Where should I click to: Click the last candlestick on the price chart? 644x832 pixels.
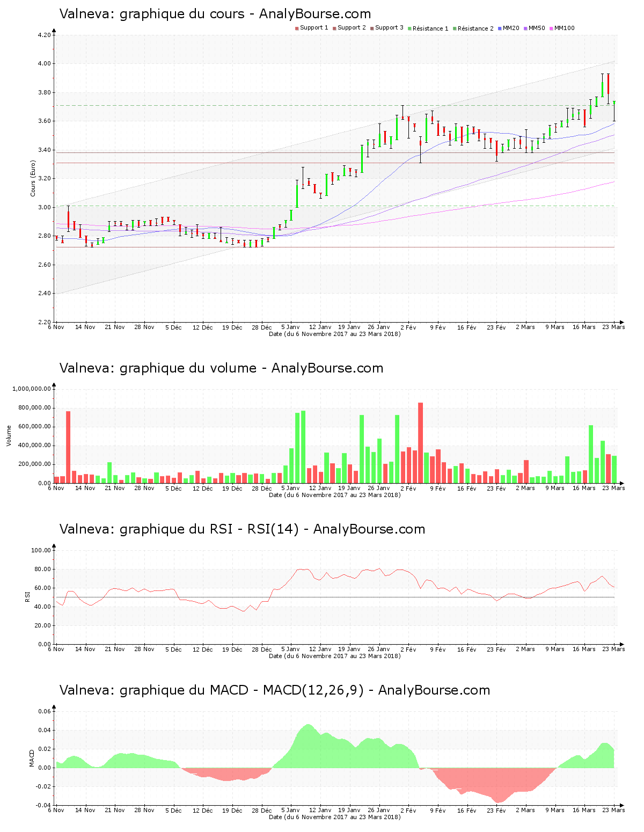point(614,111)
